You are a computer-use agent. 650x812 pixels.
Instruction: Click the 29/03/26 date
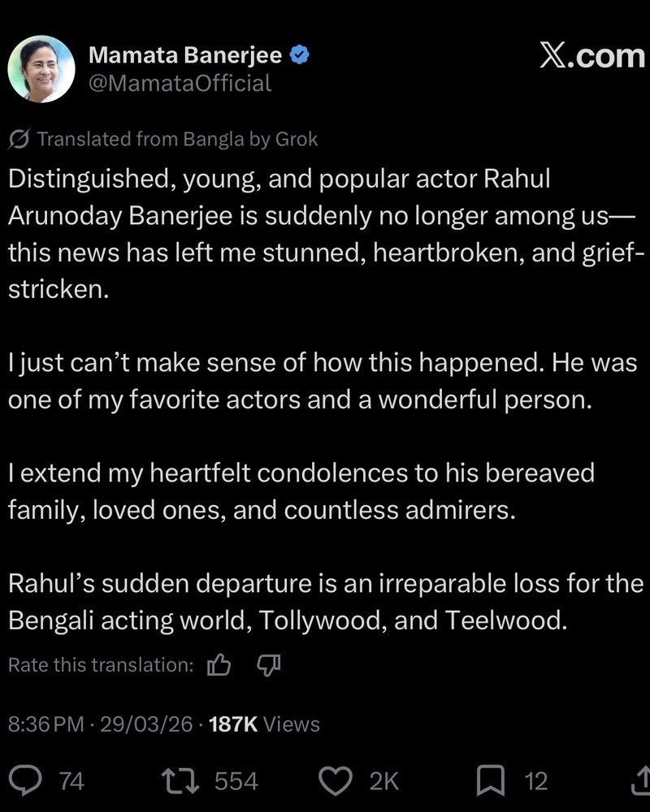(146, 724)
